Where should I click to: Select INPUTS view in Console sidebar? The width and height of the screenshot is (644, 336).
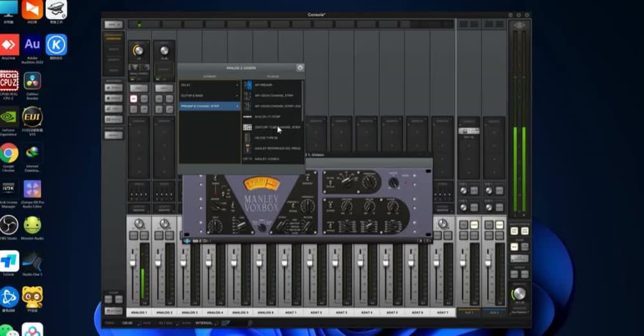114,50
